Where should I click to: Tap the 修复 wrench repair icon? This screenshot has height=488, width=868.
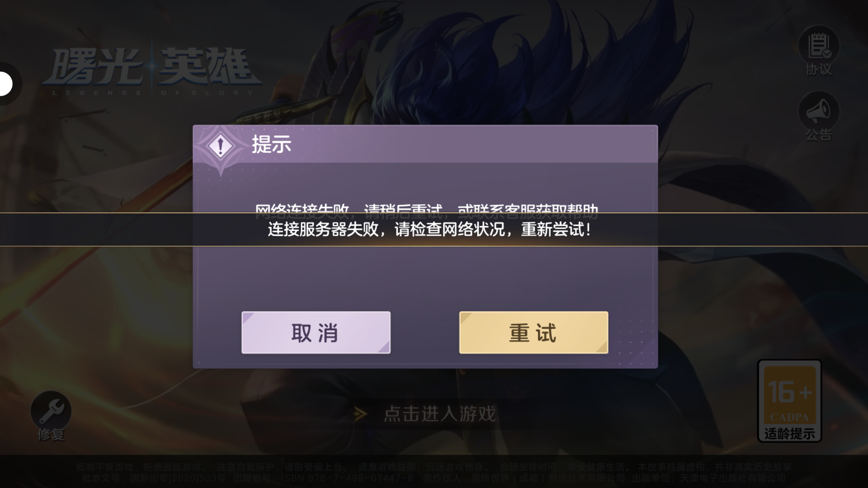click(51, 411)
